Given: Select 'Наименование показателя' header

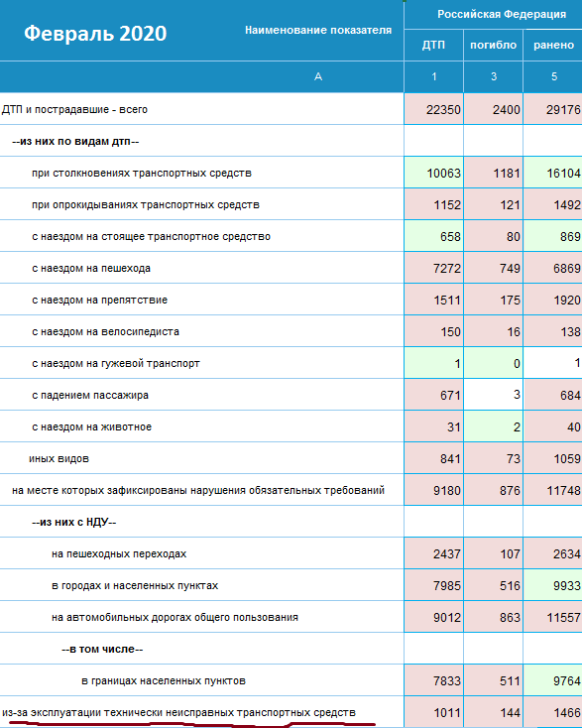Looking at the screenshot, I should click(318, 30).
